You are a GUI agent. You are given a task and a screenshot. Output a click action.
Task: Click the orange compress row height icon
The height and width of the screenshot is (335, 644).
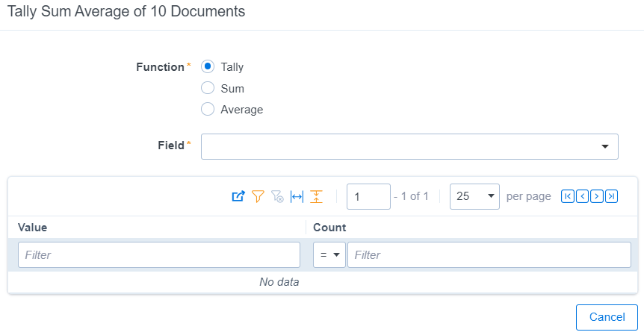point(316,196)
